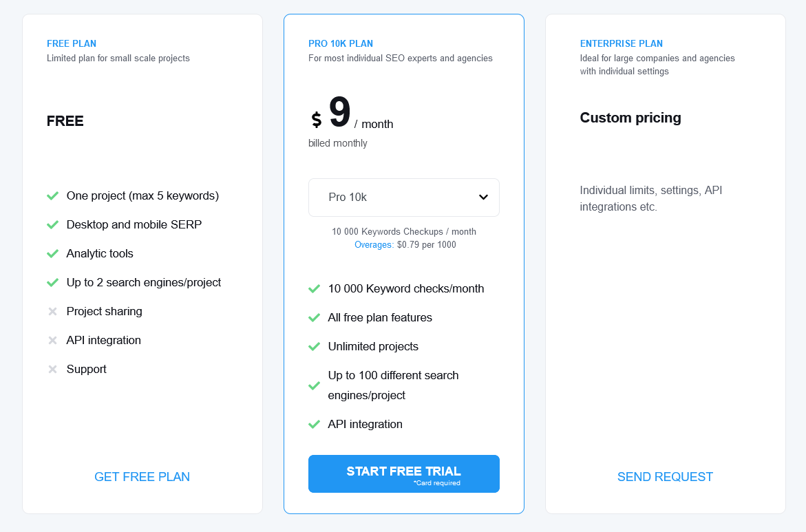Click checkmark beside Unlimited projects
The height and width of the screenshot is (532, 806).
click(x=314, y=347)
